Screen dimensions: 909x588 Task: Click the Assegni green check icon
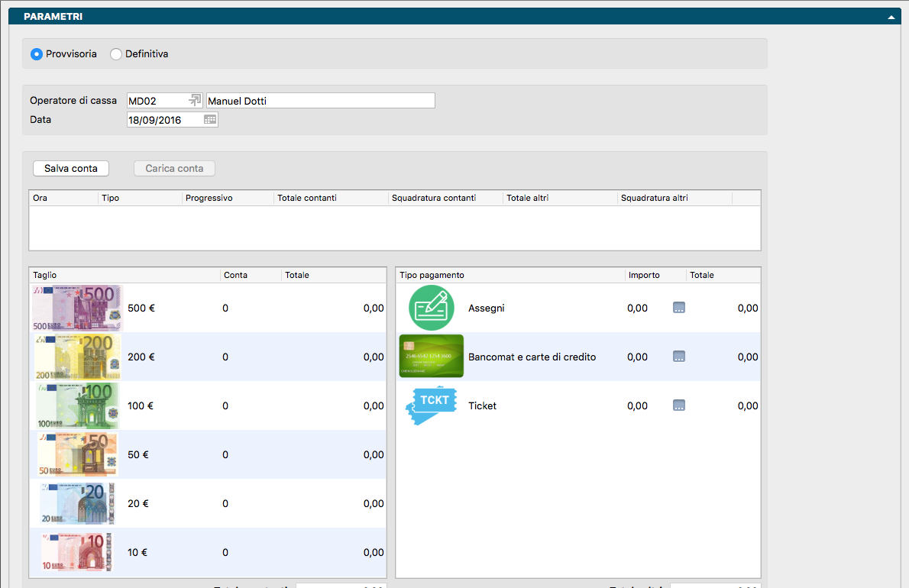point(431,308)
